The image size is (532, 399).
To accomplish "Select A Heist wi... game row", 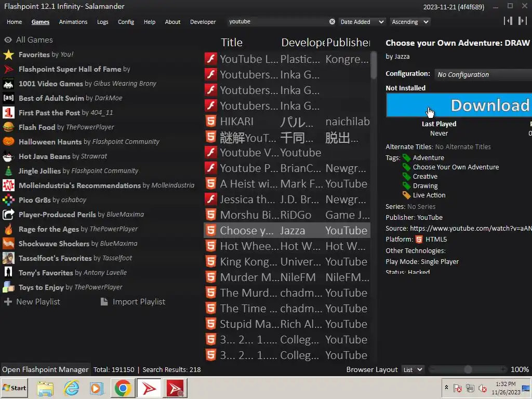I will coord(287,183).
